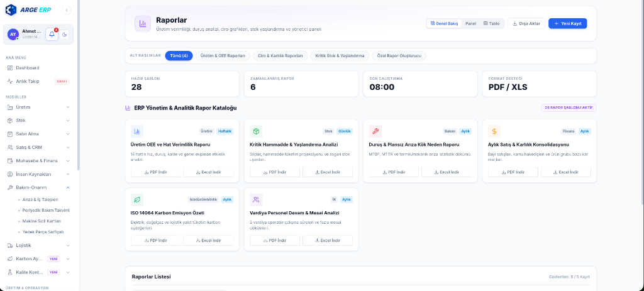This screenshot has height=291, width=644.
Task: Expand the Satın Alma module chevron
Action: [x=68, y=134]
